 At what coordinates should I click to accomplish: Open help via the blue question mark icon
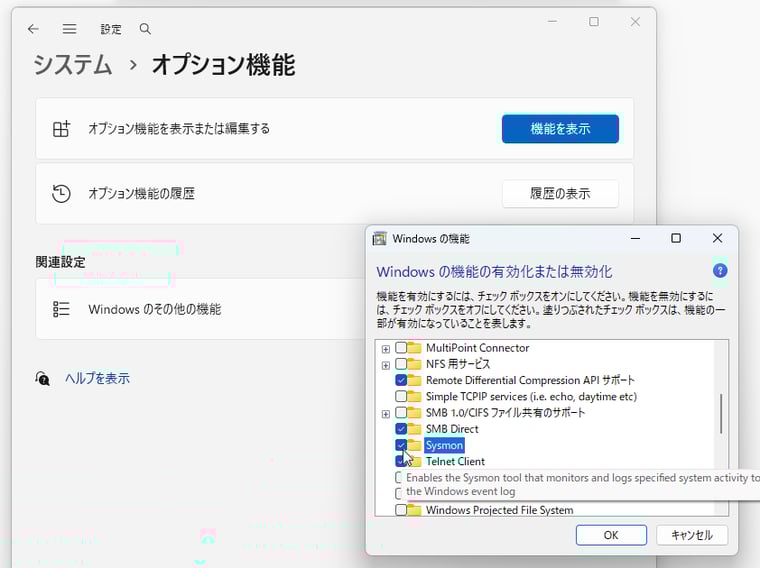[720, 270]
